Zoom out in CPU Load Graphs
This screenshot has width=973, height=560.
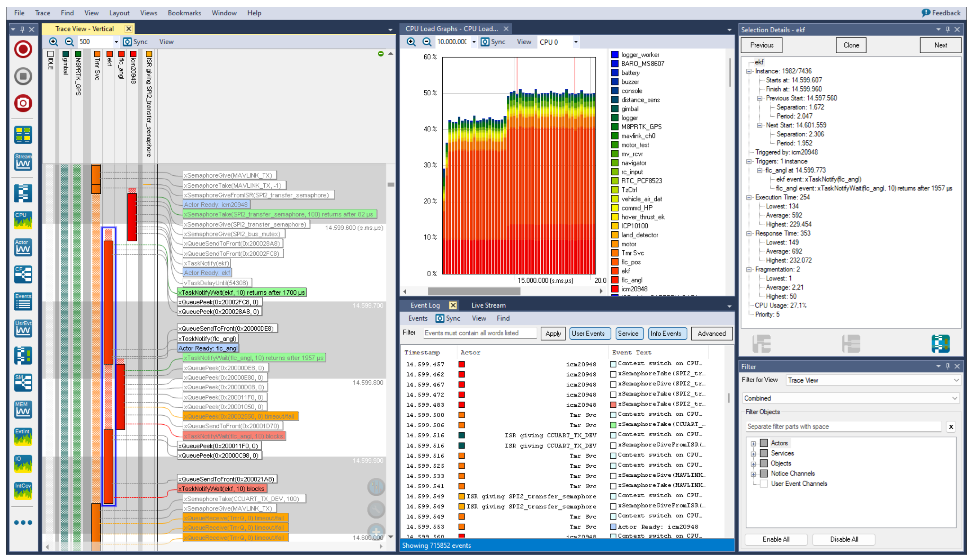point(426,42)
